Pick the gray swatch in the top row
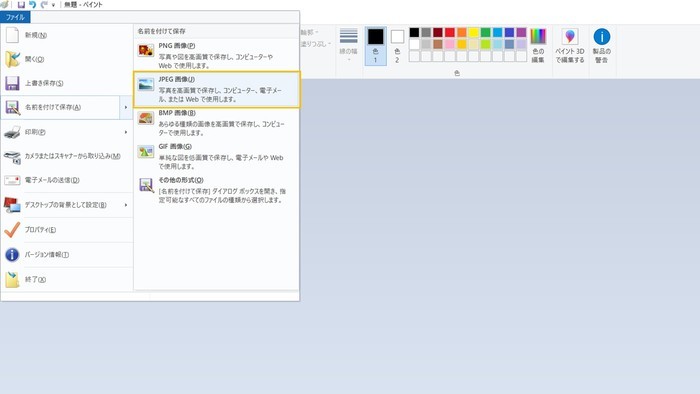Viewport: 700px width, 394px height. click(x=426, y=32)
